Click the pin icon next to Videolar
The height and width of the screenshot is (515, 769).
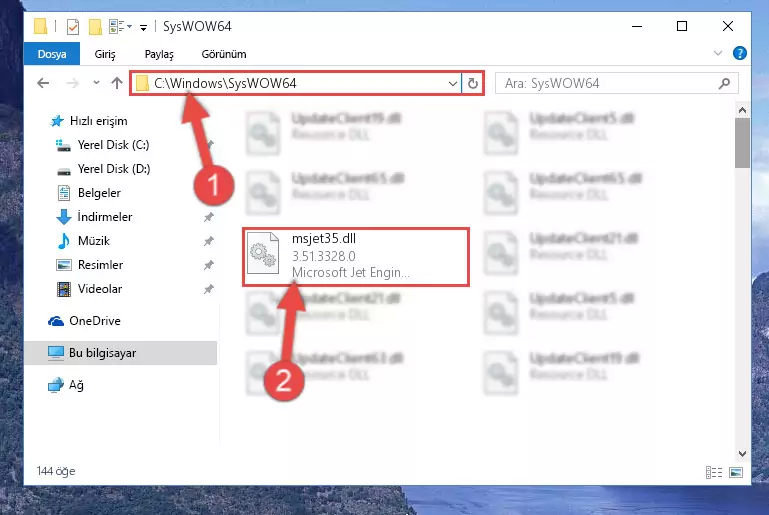[x=209, y=289]
